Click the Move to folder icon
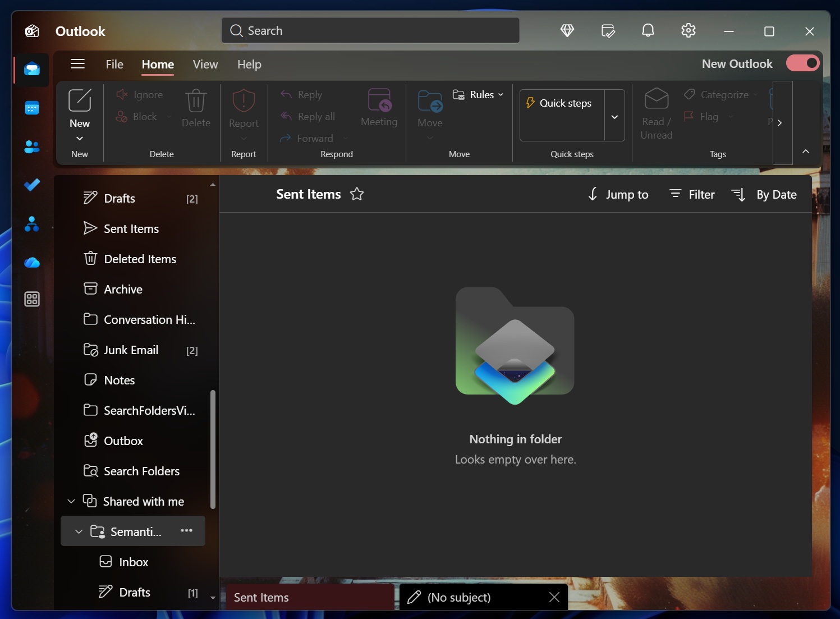The width and height of the screenshot is (840, 619). pyautogui.click(x=430, y=101)
